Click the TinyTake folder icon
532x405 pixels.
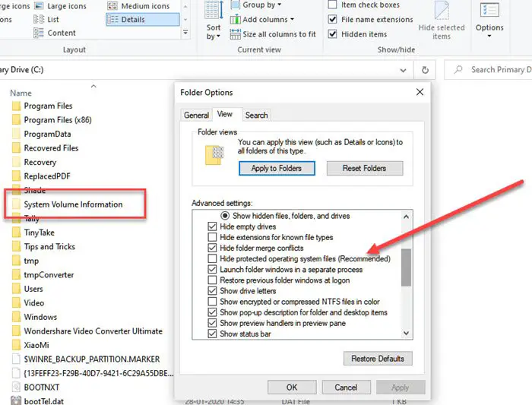[x=16, y=233]
